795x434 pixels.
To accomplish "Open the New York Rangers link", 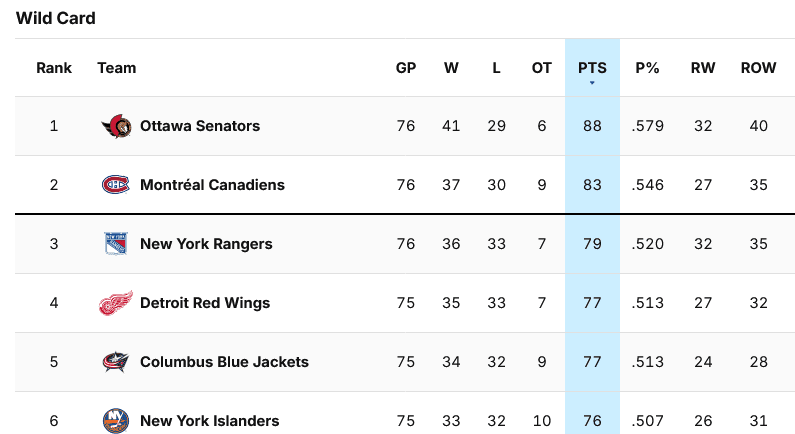I will 206,244.
